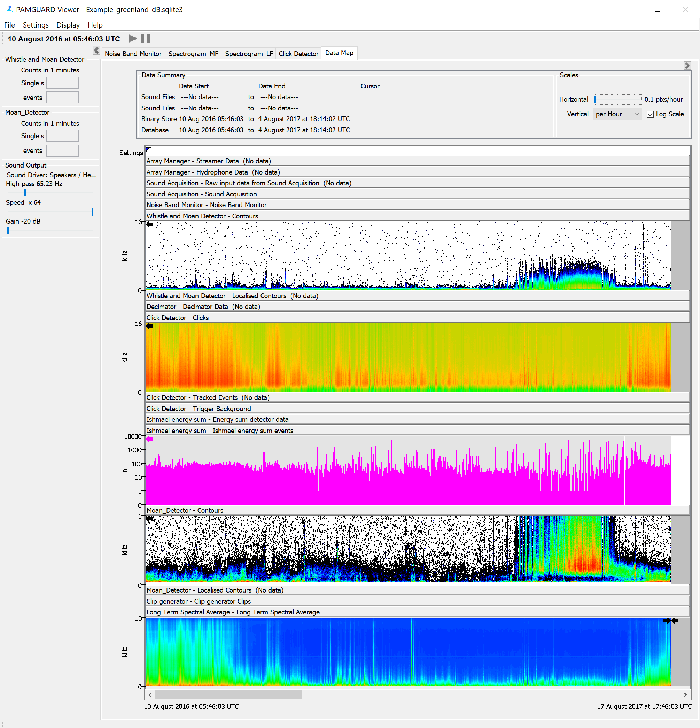Click right arrow above Scales panel
Screen dimensions: 700x728
click(x=687, y=66)
